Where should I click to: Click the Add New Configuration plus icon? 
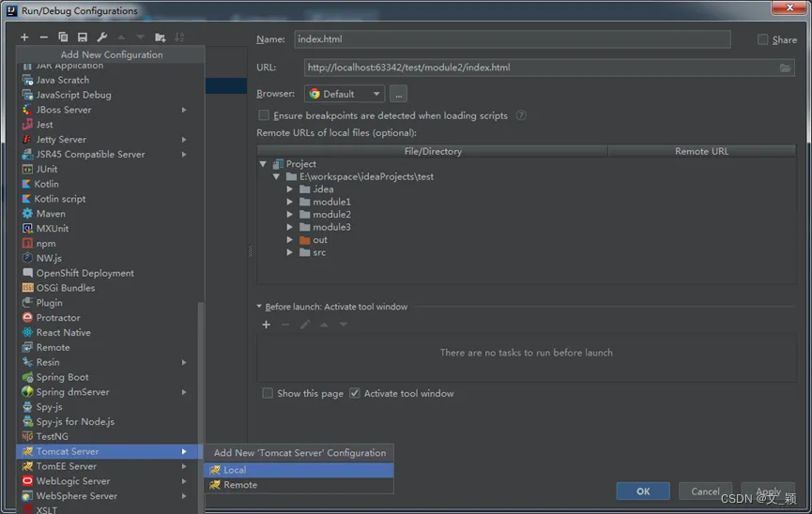24,38
